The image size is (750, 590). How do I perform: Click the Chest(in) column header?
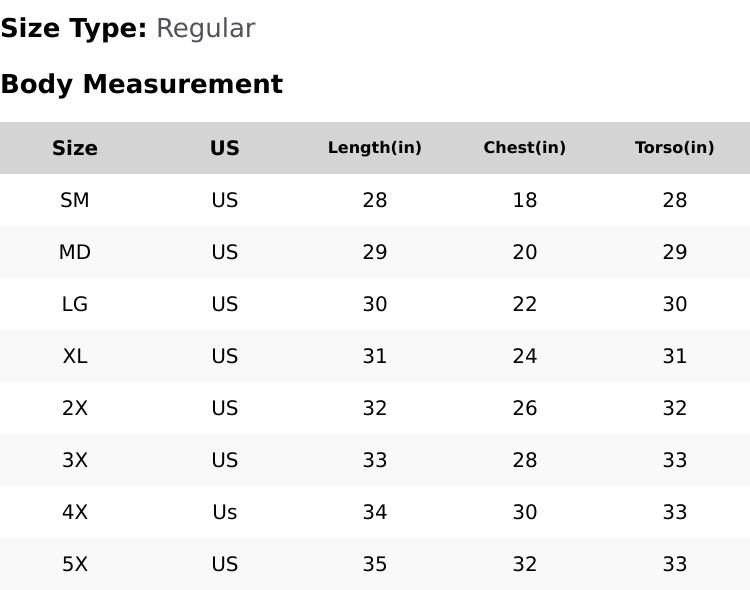525,148
